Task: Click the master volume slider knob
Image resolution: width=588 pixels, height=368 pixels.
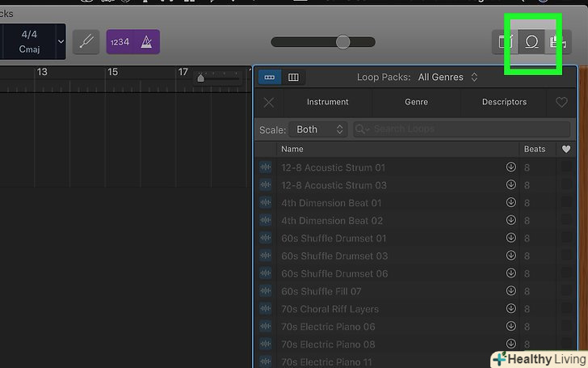Action: (343, 42)
